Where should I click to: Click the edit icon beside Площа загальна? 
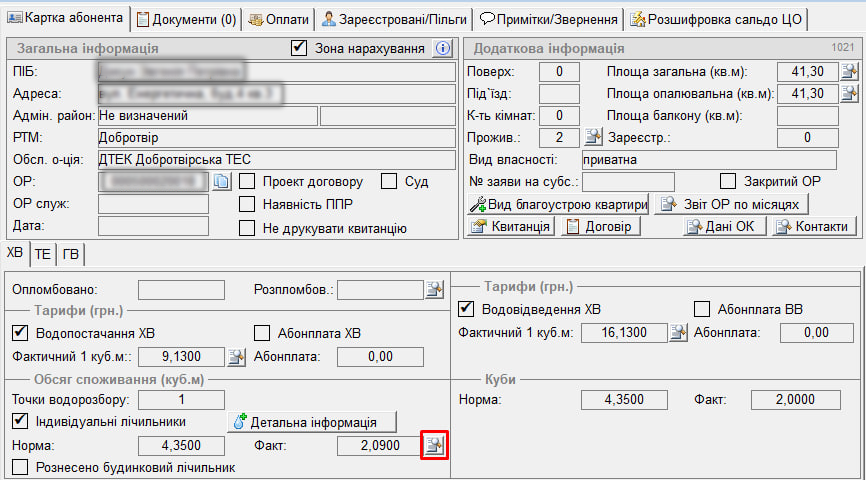coord(849,71)
